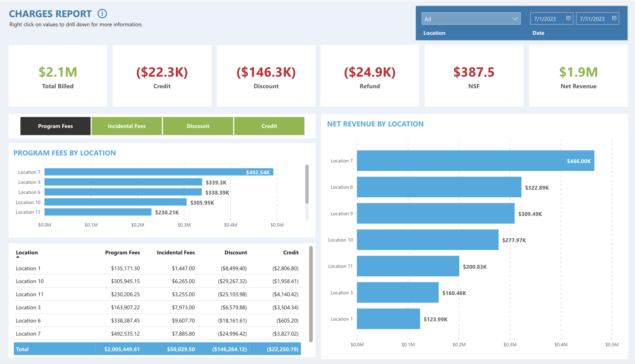Collapse the Location filter selection list
Screen dimensions: 635x364
(x=515, y=18)
